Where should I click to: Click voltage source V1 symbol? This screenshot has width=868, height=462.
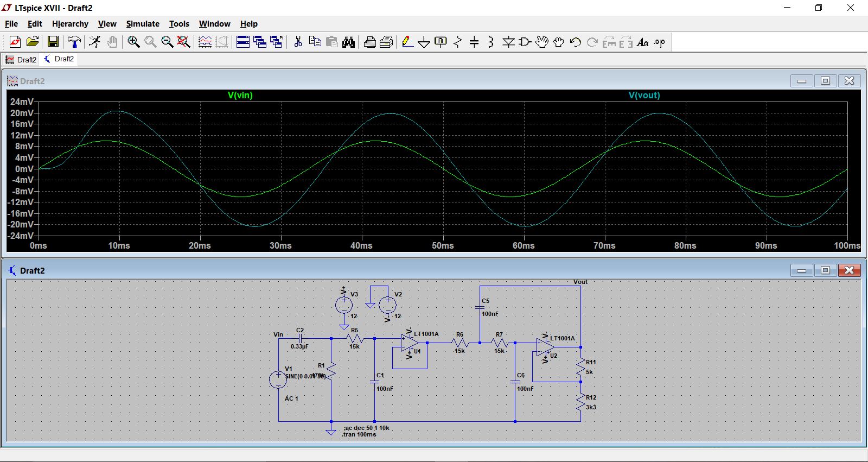[278, 379]
